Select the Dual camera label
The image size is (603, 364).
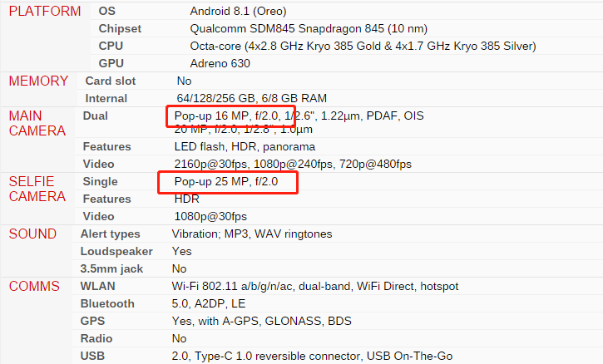click(96, 116)
